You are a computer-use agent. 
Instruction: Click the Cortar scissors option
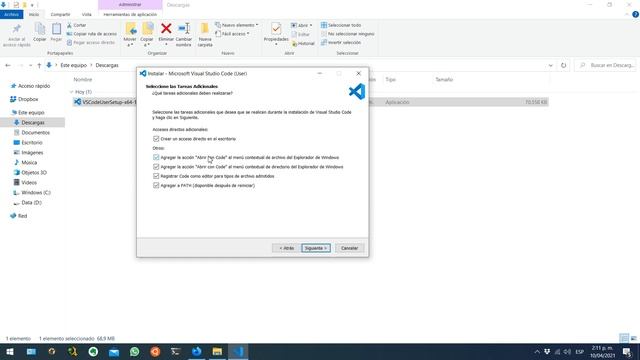pyautogui.click(x=76, y=25)
